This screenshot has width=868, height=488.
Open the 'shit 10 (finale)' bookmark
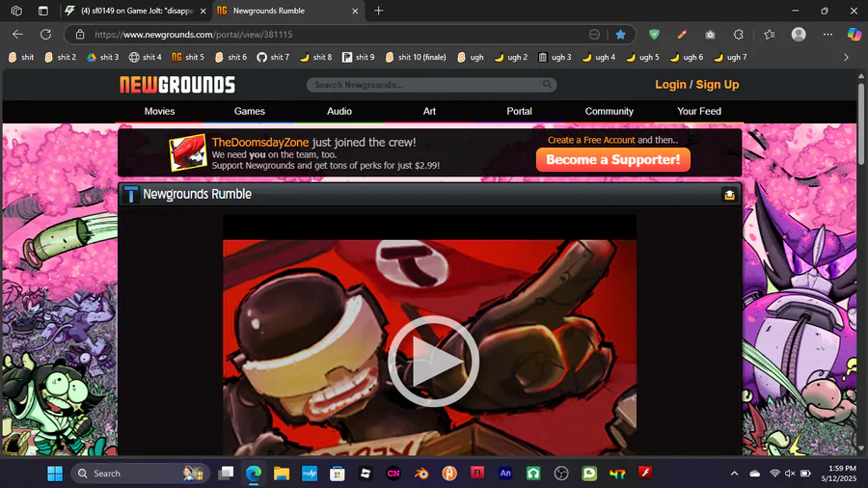pos(416,57)
